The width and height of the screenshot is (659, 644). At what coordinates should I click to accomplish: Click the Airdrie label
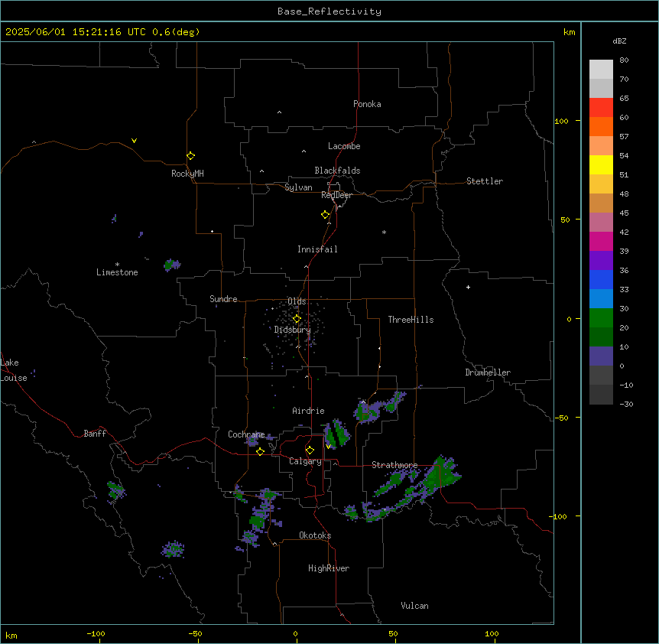309,411
